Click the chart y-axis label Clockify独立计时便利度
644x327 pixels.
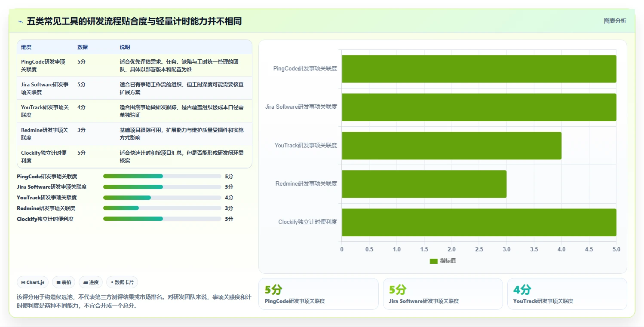pyautogui.click(x=308, y=222)
